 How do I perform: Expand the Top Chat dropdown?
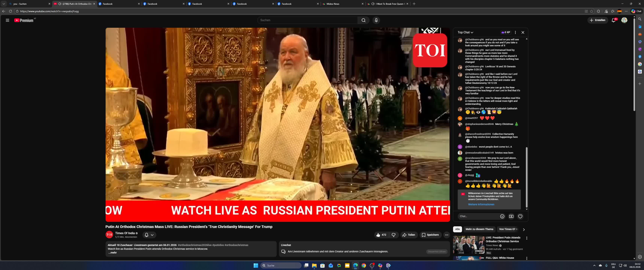pyautogui.click(x=465, y=32)
